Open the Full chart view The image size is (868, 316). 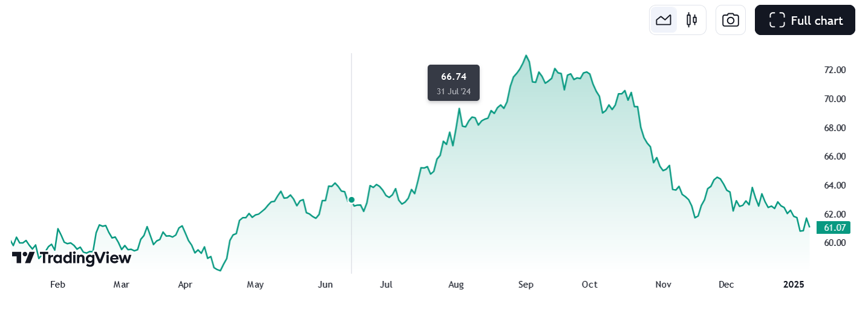click(x=804, y=20)
